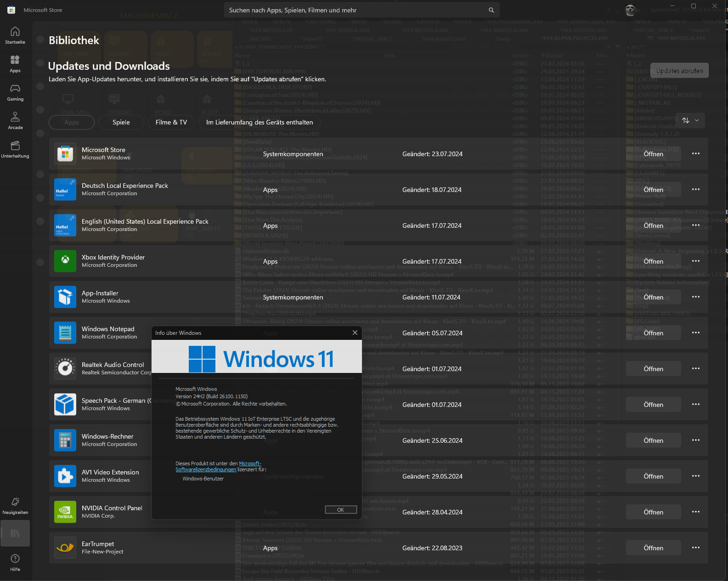This screenshot has width=728, height=581.
Task: Open more options for Deutsch Local Experience Pack
Action: tap(696, 189)
